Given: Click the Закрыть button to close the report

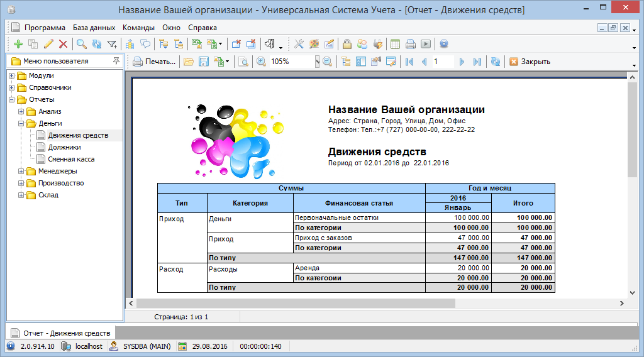Looking at the screenshot, I should pos(530,62).
